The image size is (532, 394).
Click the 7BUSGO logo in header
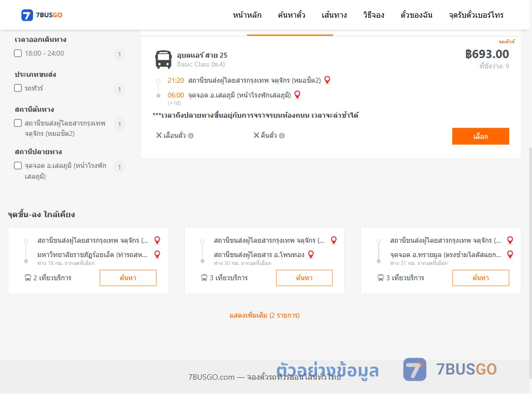[42, 15]
